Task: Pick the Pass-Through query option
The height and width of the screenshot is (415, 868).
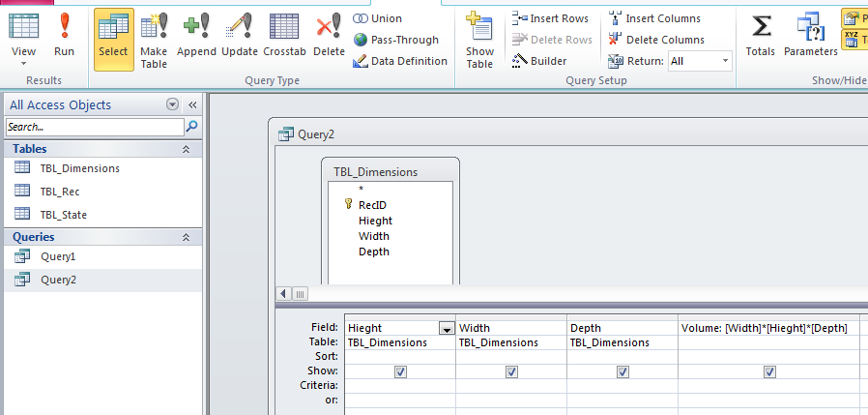Action: [x=396, y=40]
